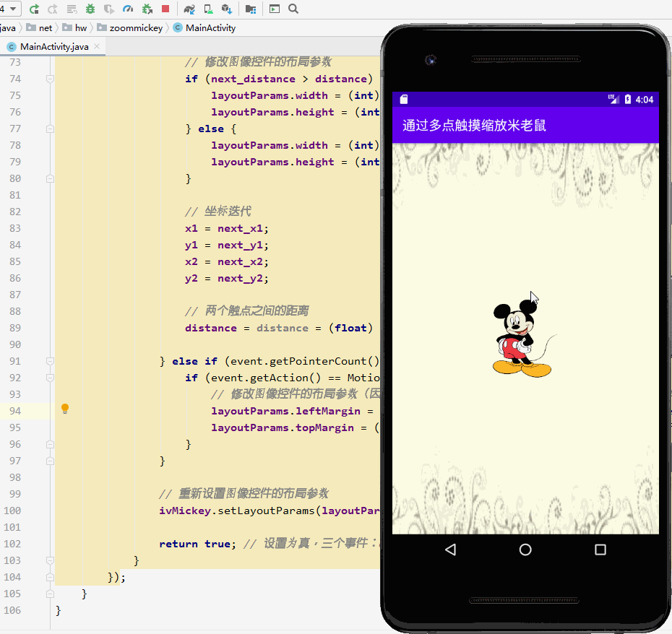Click 'next_distance > distance' condition on line 74
Image resolution: width=672 pixels, height=634 pixels.
pos(289,79)
